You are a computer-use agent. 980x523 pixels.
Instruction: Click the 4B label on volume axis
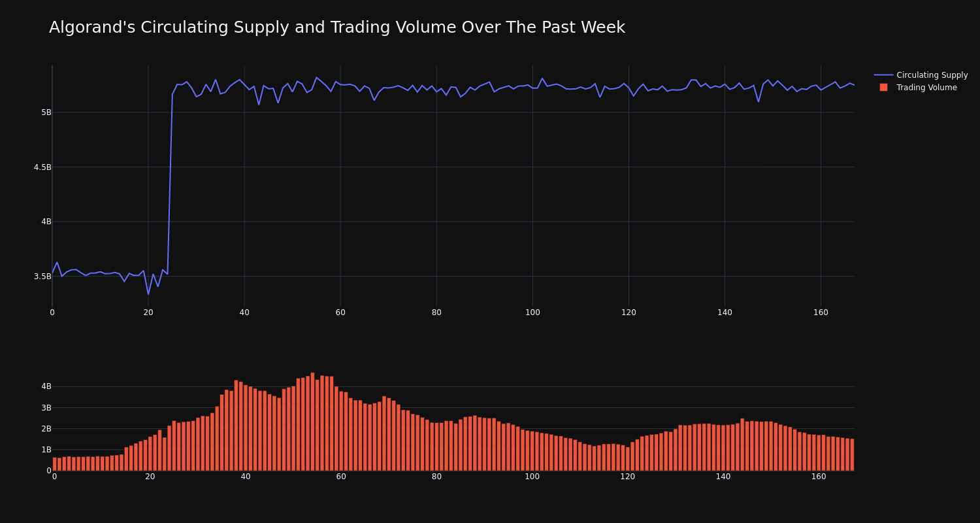pos(46,386)
